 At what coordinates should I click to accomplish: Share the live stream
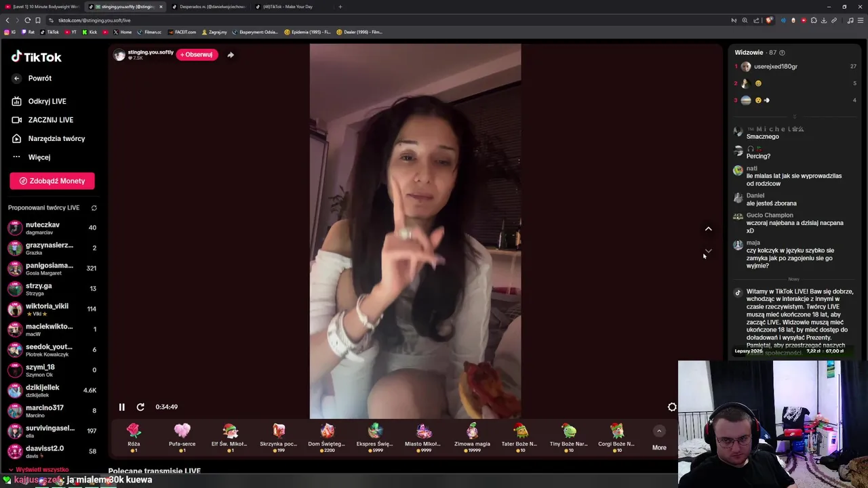click(x=231, y=55)
